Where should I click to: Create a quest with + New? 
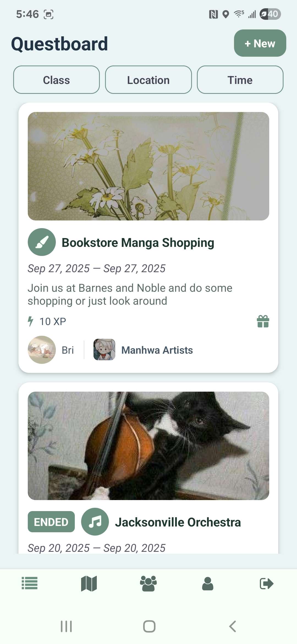coord(260,43)
